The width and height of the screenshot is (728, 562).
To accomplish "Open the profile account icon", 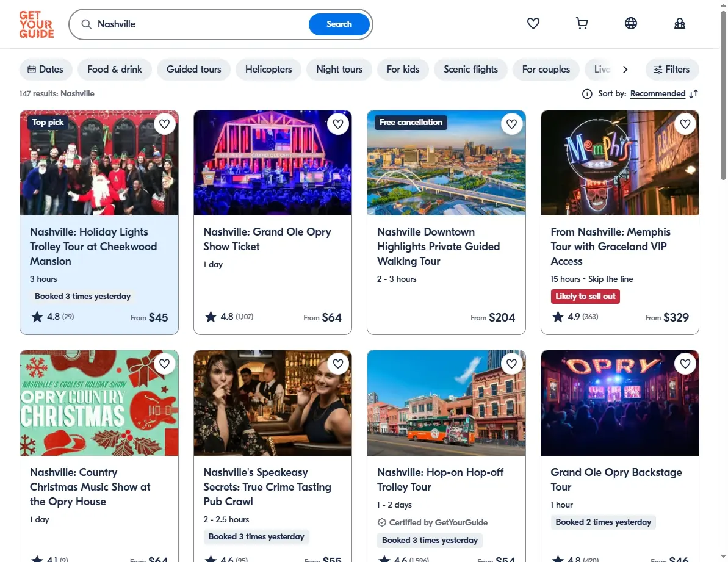I will point(679,23).
